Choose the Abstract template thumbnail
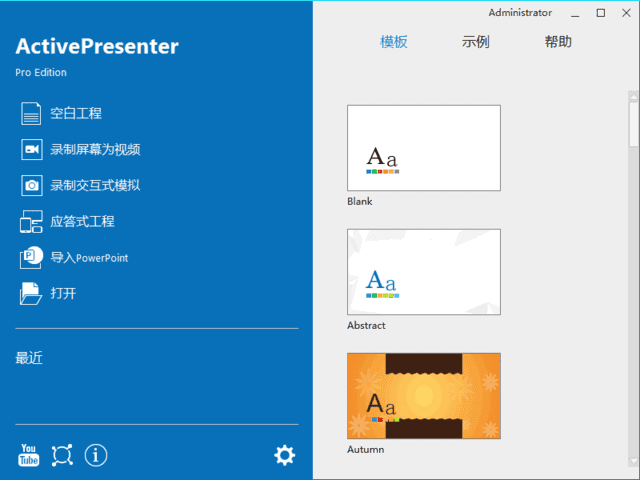The width and height of the screenshot is (640, 480). [424, 272]
